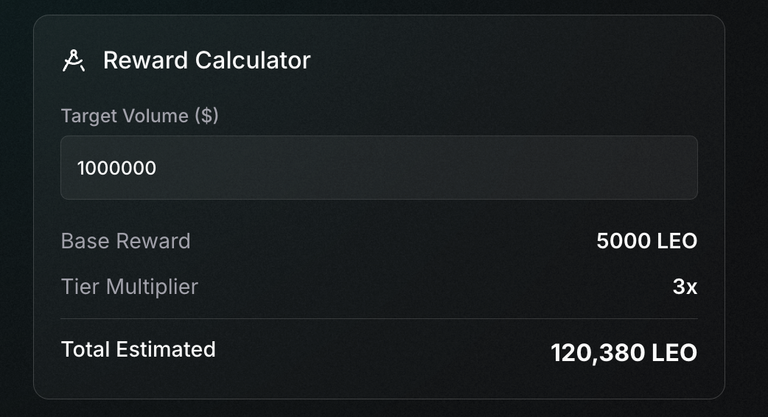Click the compass icon beside Reward Calculator

[x=73, y=61]
